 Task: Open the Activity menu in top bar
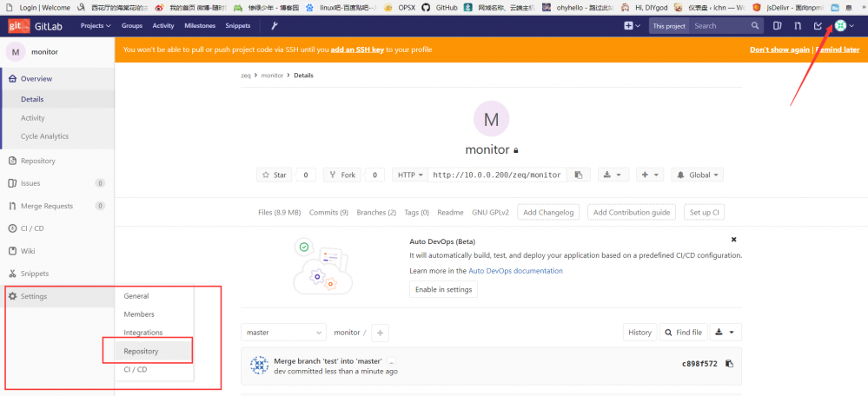tap(163, 25)
